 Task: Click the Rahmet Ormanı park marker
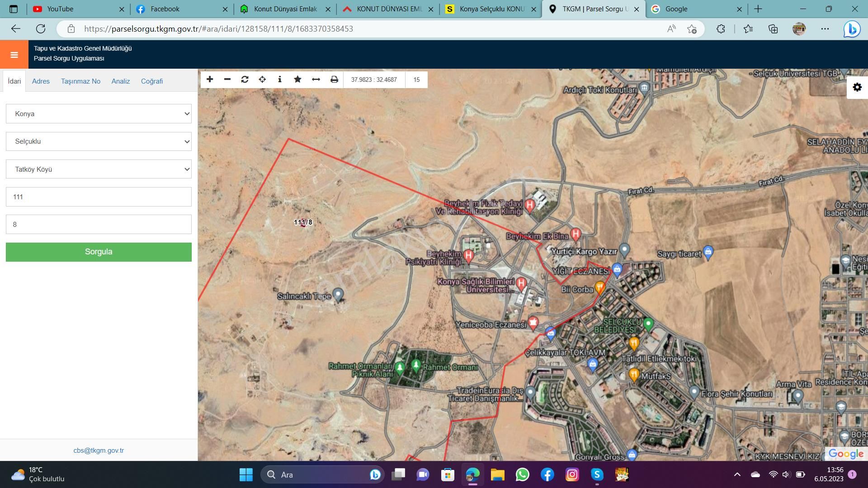click(x=416, y=365)
